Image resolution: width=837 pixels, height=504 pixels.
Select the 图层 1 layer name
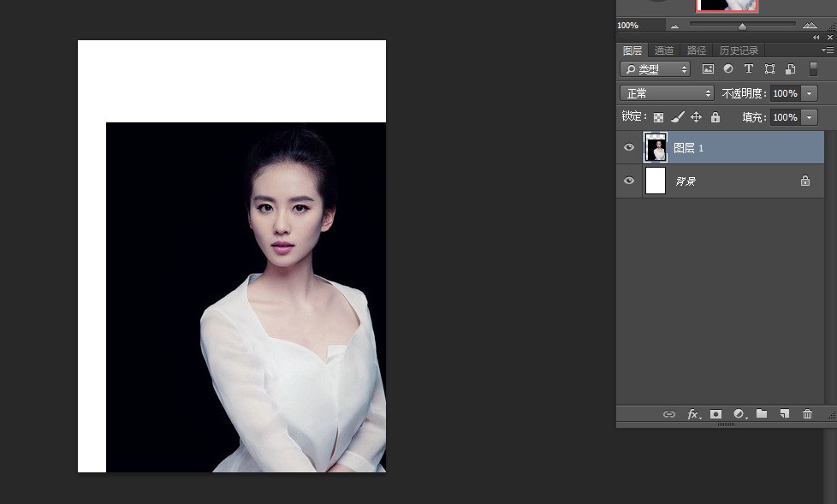click(689, 148)
